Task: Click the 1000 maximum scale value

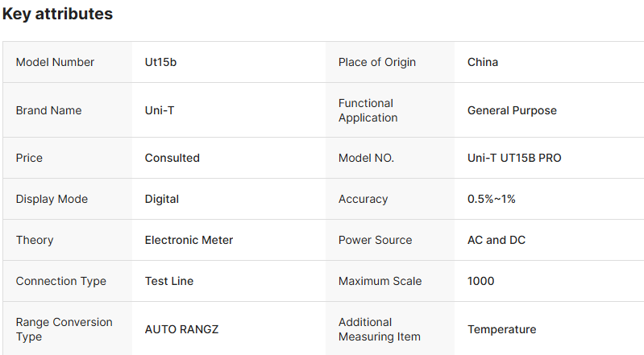Action: tap(480, 281)
